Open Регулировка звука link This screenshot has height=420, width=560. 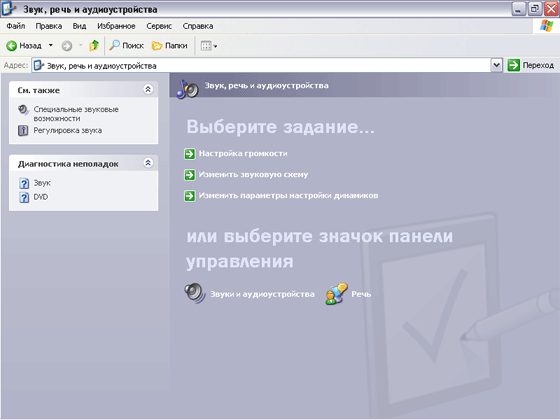coord(68,130)
